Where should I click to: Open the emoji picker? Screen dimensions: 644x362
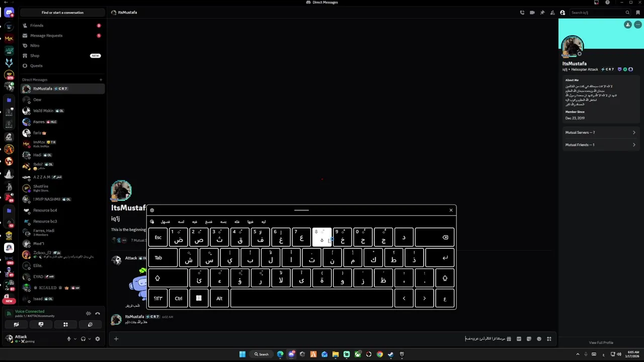pos(539,339)
